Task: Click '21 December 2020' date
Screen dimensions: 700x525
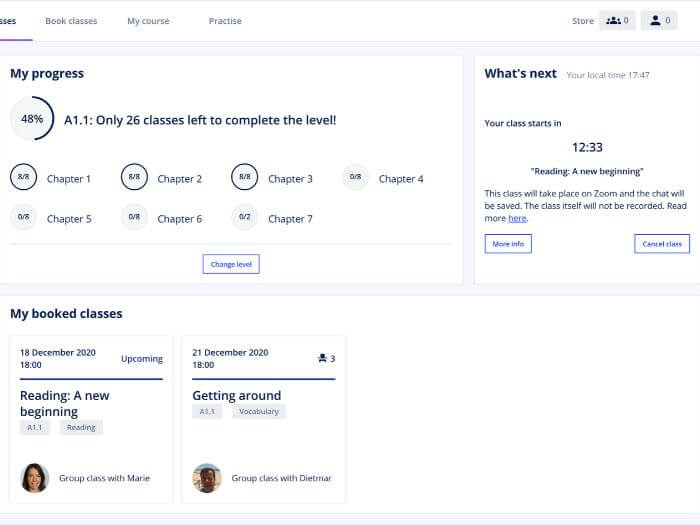Action: coord(230,353)
